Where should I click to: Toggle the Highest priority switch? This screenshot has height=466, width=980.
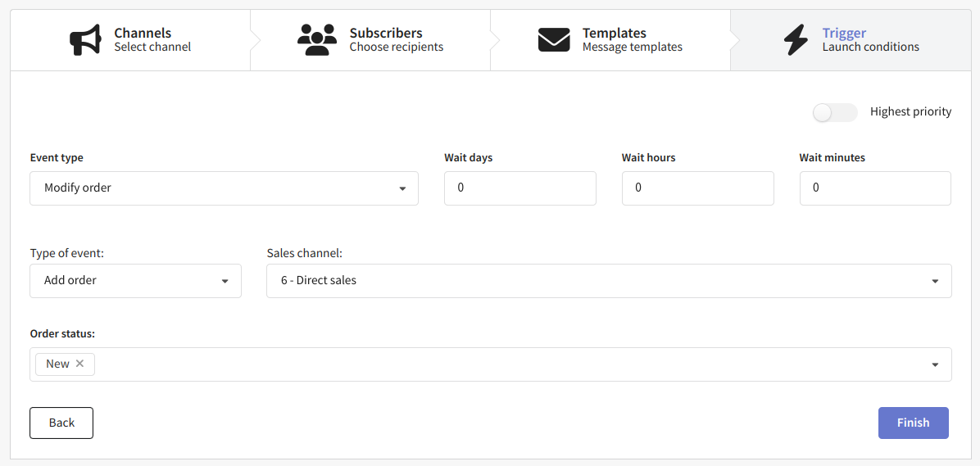pyautogui.click(x=834, y=112)
